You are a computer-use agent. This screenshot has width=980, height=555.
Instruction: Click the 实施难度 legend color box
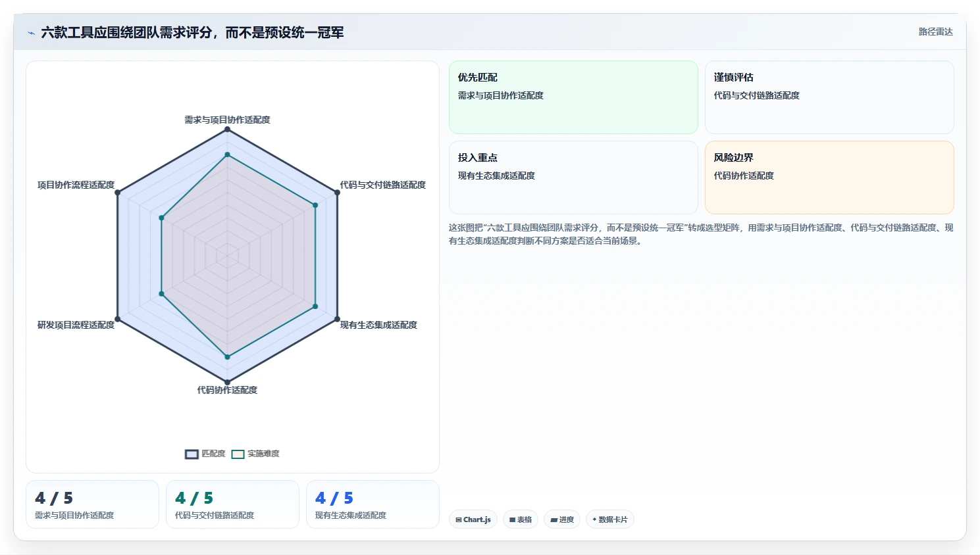(x=238, y=454)
